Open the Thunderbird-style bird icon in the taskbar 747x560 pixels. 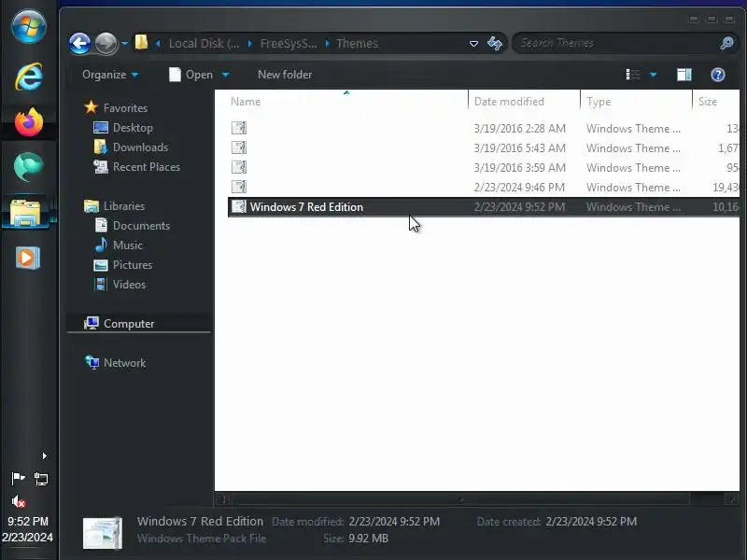pos(29,167)
